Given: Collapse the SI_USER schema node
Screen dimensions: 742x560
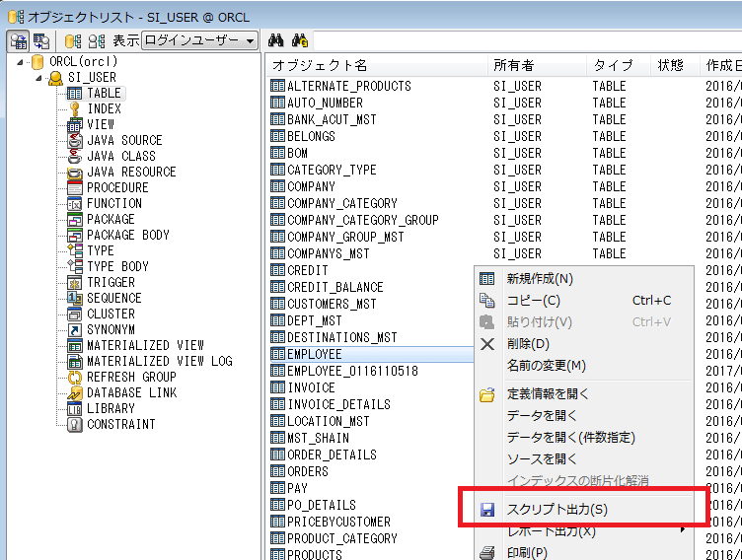Looking at the screenshot, I should [x=38, y=78].
